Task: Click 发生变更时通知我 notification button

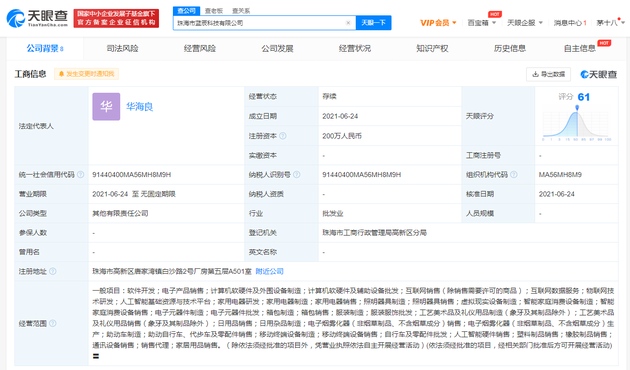Action: pos(86,74)
